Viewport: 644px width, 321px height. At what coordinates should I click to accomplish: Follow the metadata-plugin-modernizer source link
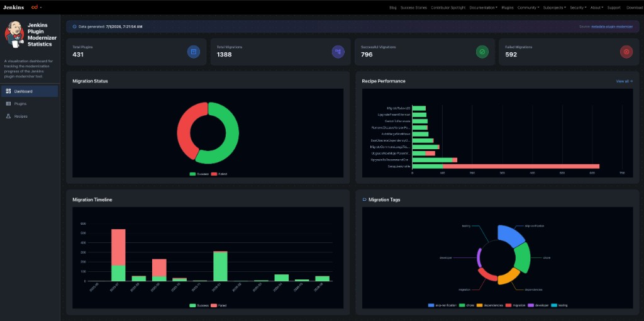tap(612, 26)
